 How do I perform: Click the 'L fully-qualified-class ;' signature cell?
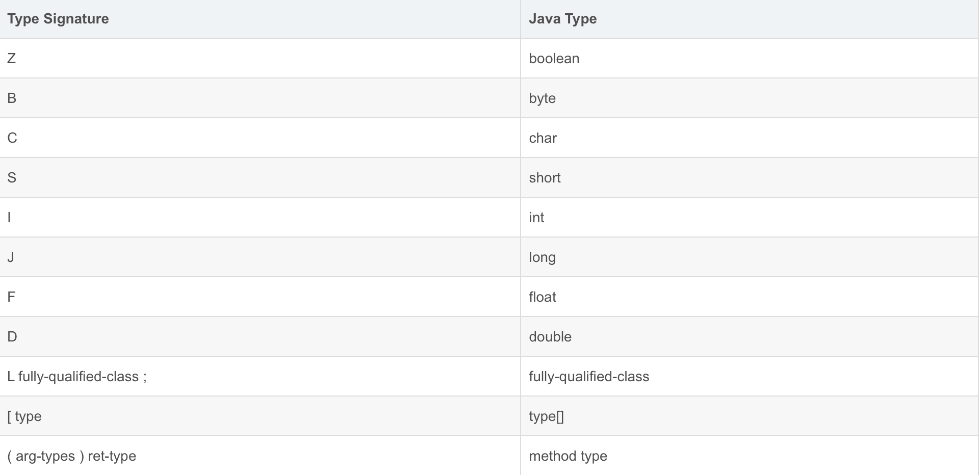tap(260, 377)
